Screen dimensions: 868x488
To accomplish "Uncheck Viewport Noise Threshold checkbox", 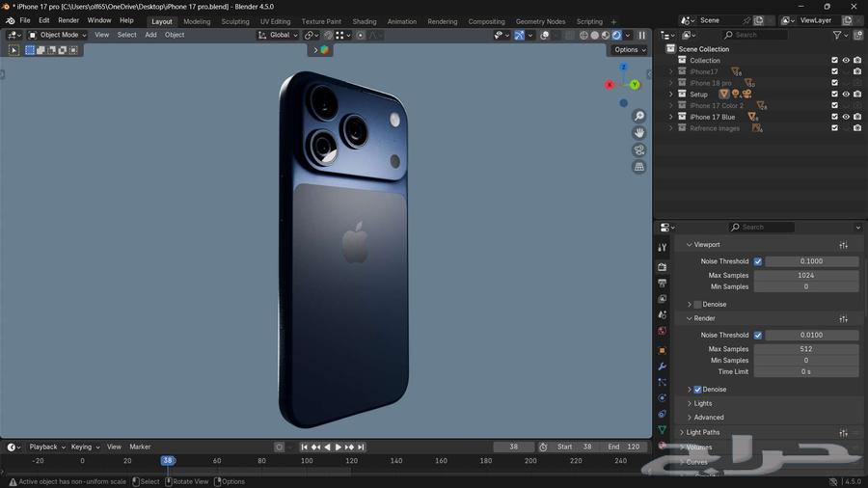I will pyautogui.click(x=758, y=261).
